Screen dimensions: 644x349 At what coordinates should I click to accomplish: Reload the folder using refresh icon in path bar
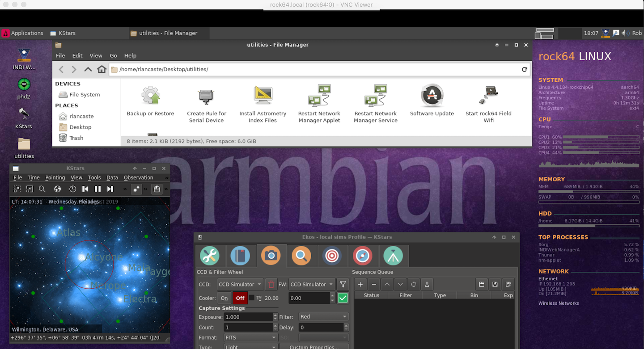[525, 69]
